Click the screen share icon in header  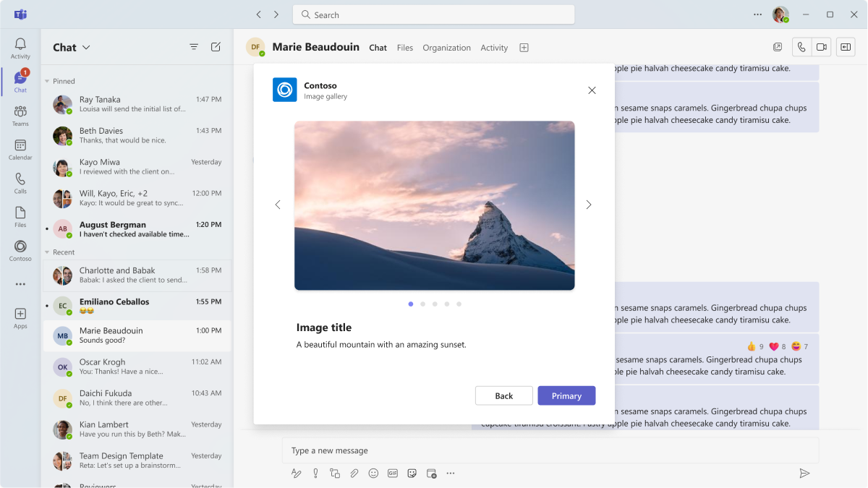point(846,47)
